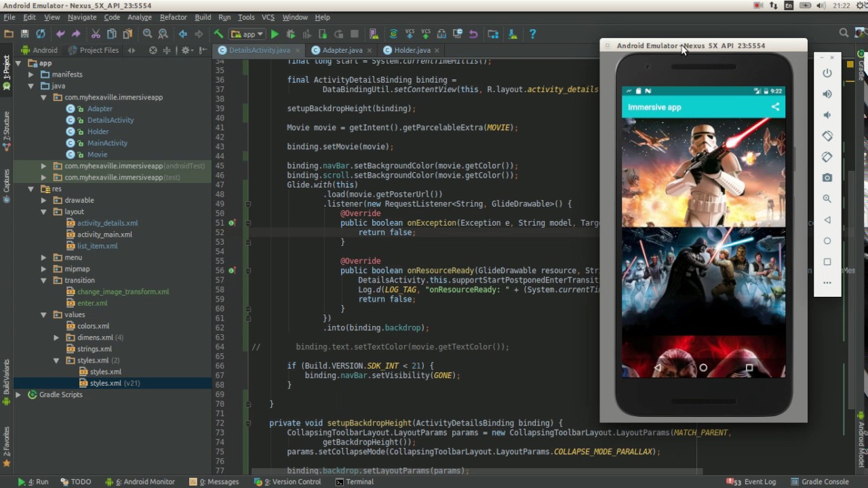Collapse the layout folder node
This screenshot has height=488, width=868.
(x=44, y=212)
